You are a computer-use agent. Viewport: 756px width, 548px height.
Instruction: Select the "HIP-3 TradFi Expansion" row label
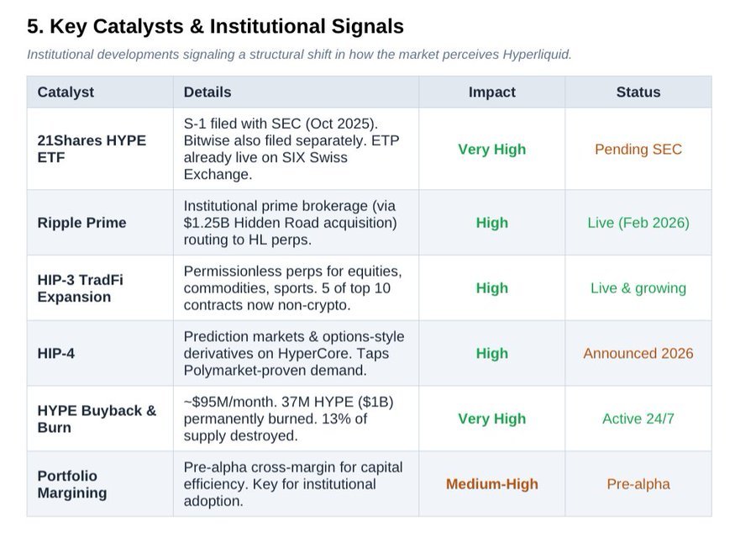80,287
